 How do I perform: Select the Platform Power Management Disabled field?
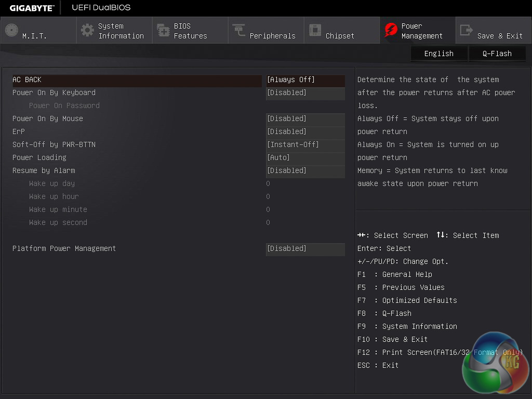coord(305,249)
